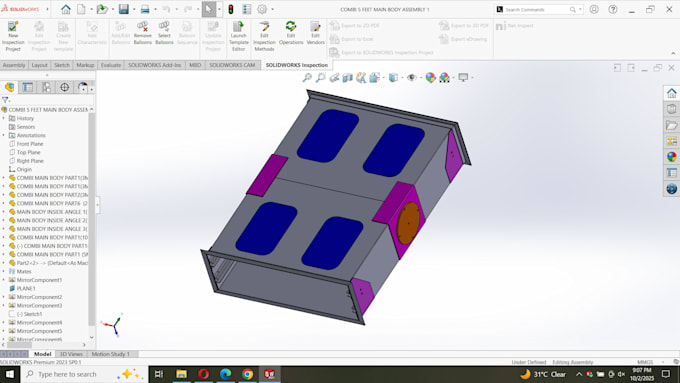Switch to 3D Views bottom tab
The width and height of the screenshot is (680, 383).
(x=71, y=354)
